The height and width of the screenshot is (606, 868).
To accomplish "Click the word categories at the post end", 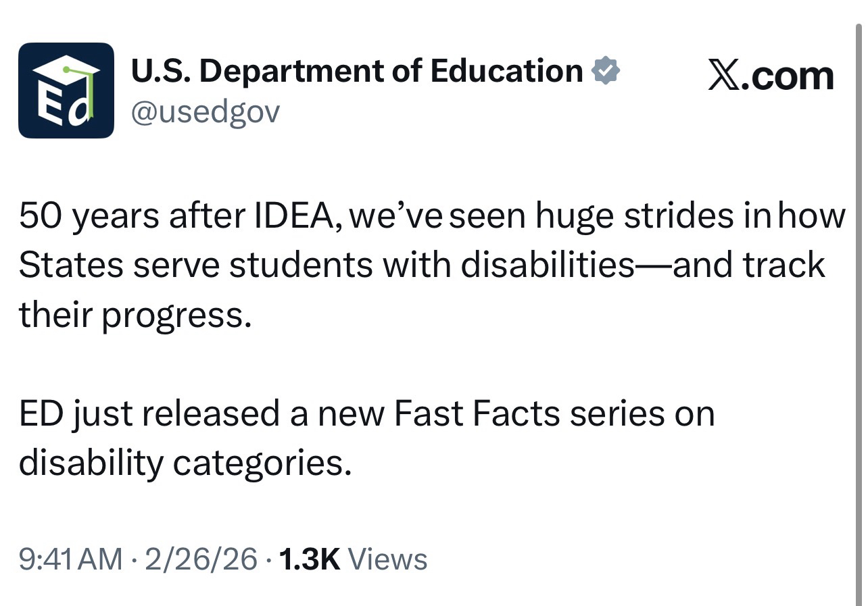I will point(262,463).
